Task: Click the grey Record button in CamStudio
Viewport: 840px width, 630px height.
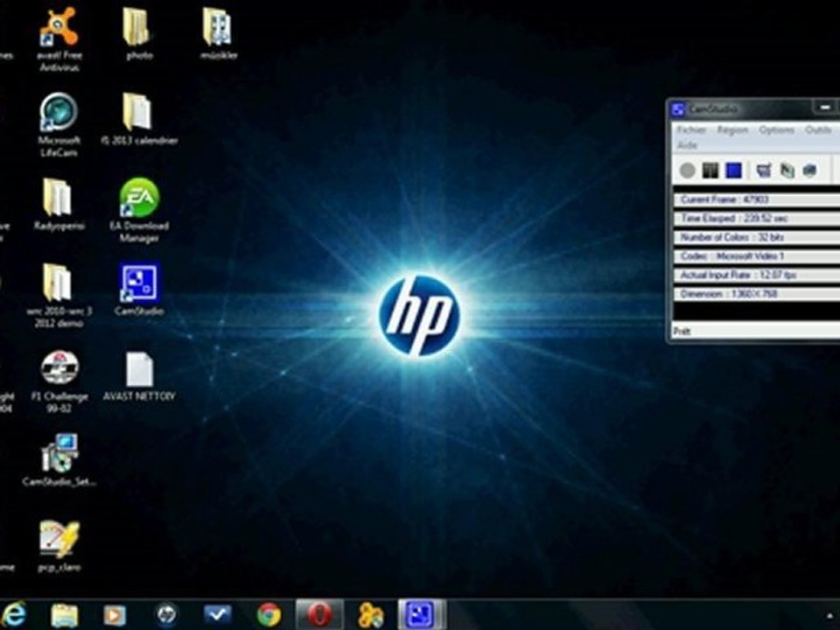Action: 688,171
